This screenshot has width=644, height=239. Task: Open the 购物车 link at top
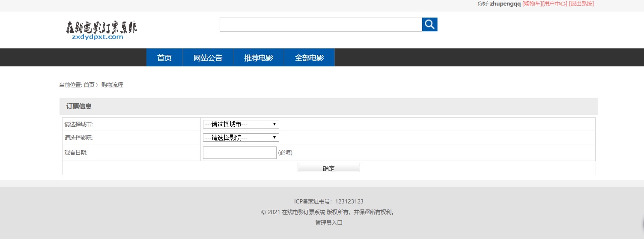pyautogui.click(x=532, y=3)
